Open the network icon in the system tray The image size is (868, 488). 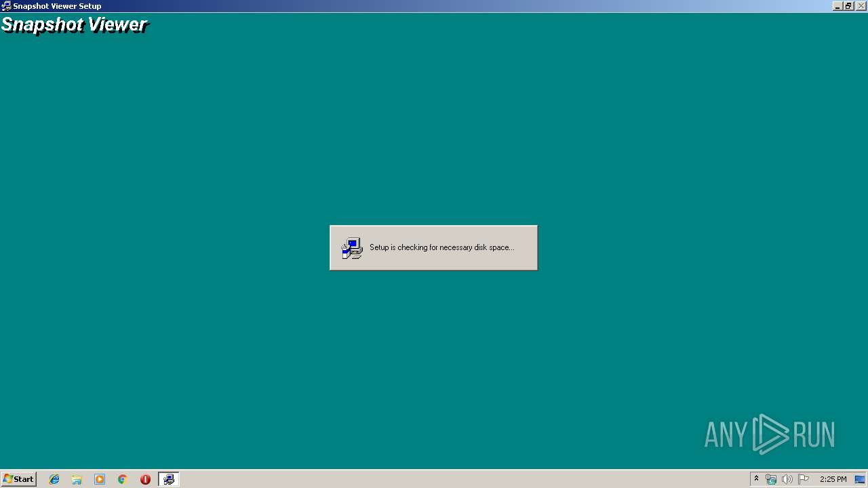pyautogui.click(x=771, y=479)
